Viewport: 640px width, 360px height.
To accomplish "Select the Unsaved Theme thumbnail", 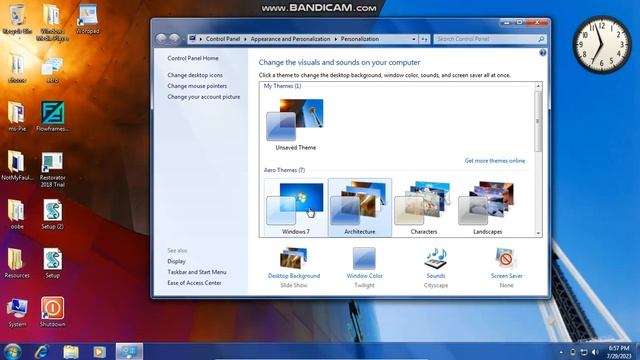I will tap(296, 124).
